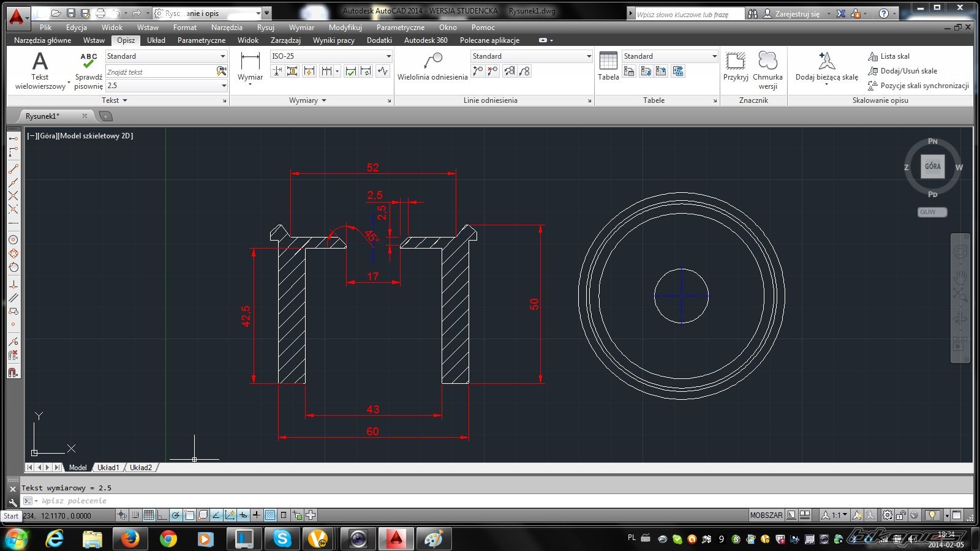Viewport: 980px width, 551px height.
Task: Click Pozycje skali synchronizacji button
Action: coord(918,86)
